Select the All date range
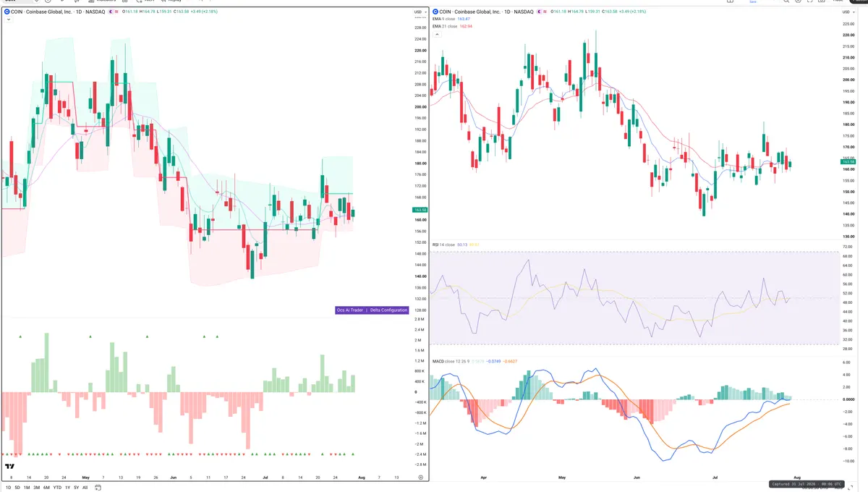Image resolution: width=868 pixels, height=492 pixels. 85,488
